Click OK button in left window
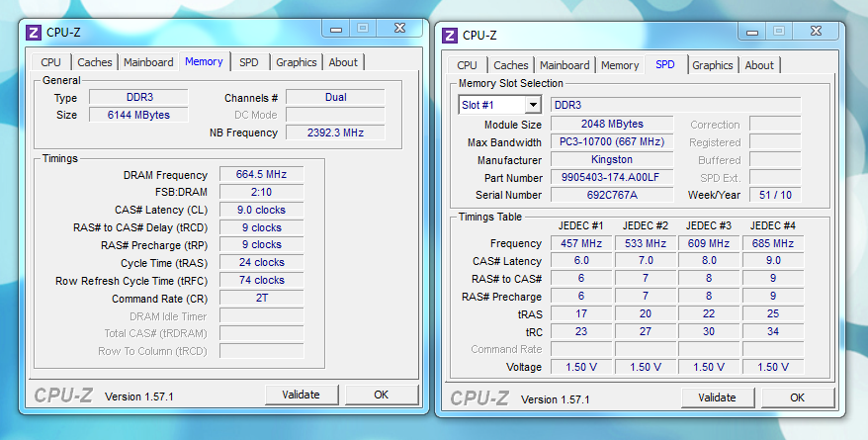 [x=382, y=395]
